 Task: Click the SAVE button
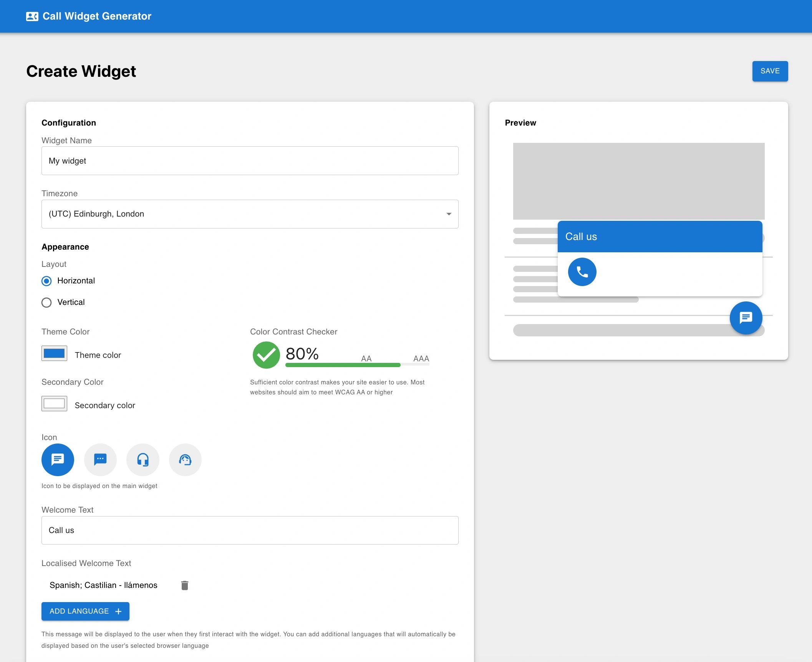point(769,71)
